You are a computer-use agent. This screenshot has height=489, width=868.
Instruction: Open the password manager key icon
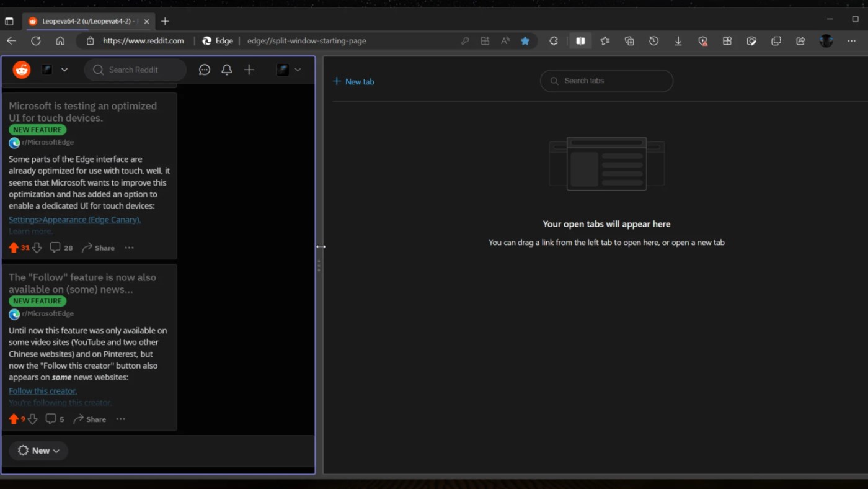tap(465, 41)
